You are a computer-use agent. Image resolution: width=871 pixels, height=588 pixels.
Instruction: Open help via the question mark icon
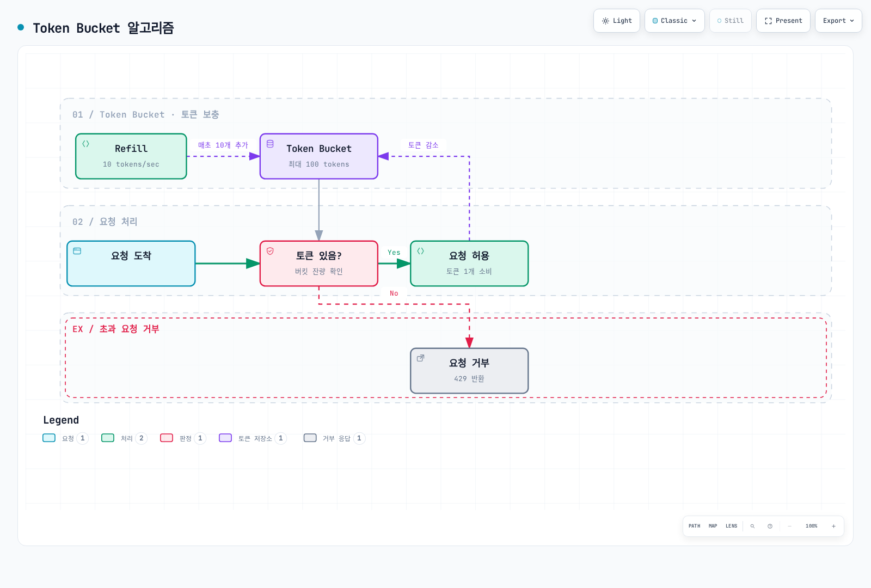(770, 526)
